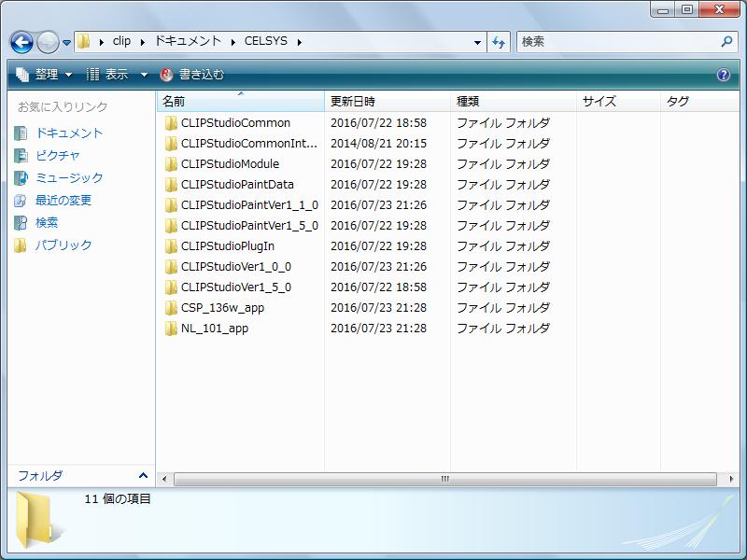Select the CLIPStudioVer1_0_0 folder icon
The height and width of the screenshot is (560, 747).
[x=171, y=267]
